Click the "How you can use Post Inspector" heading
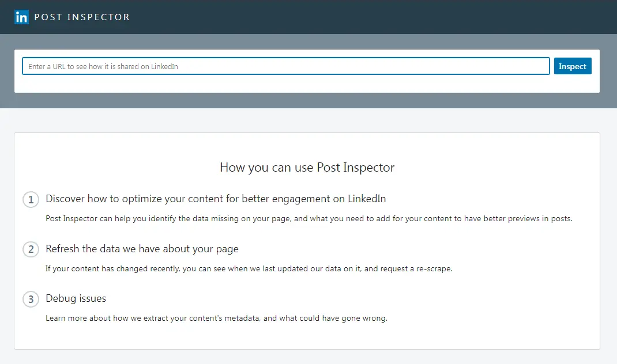Viewport: 617px width, 364px height. (307, 168)
